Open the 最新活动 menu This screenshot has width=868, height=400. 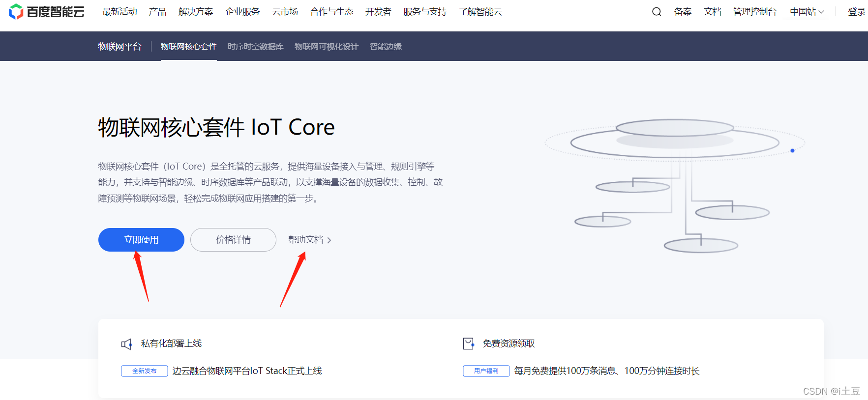120,12
